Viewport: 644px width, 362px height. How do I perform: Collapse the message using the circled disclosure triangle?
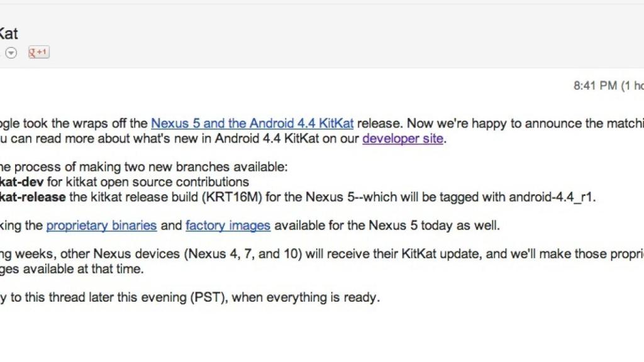click(x=11, y=53)
